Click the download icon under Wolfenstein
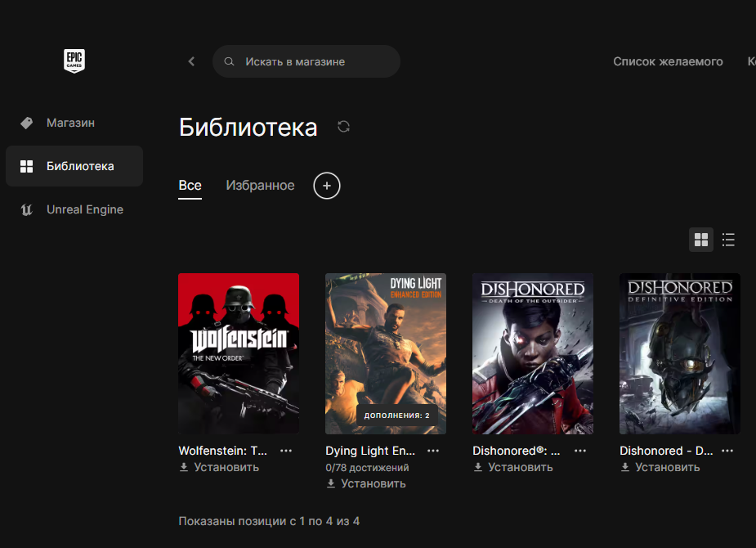The height and width of the screenshot is (548, 756). point(184,467)
